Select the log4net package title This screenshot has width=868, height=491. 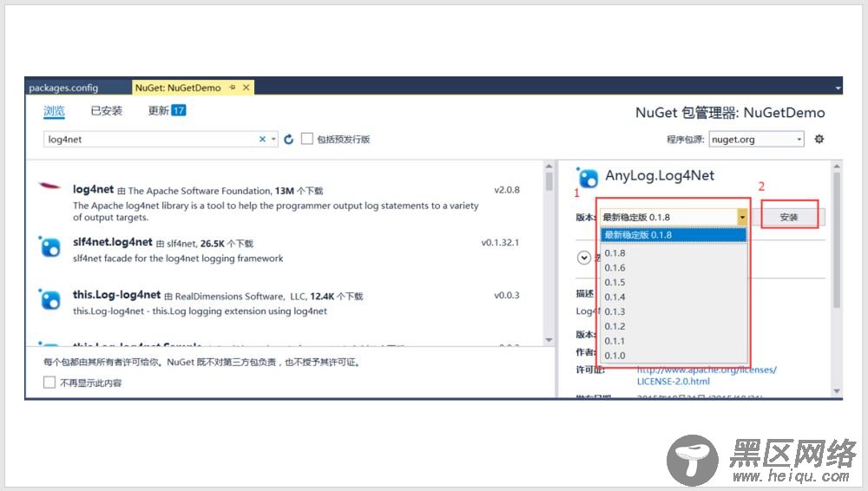[93, 189]
